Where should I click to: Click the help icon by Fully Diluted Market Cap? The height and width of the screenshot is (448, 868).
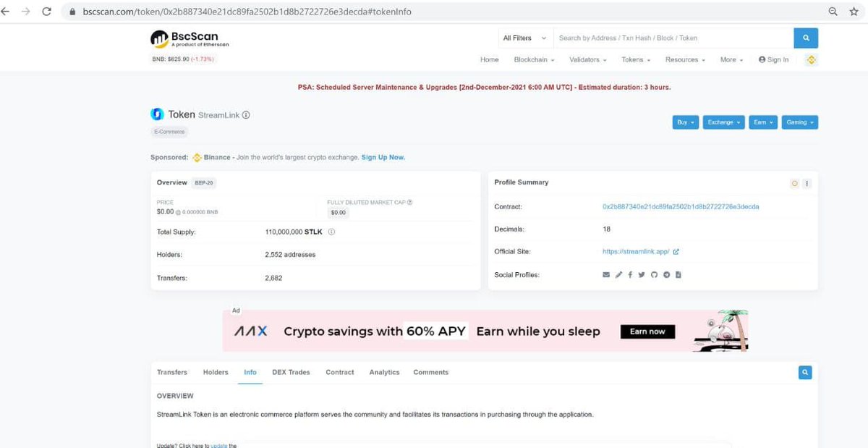tap(410, 203)
